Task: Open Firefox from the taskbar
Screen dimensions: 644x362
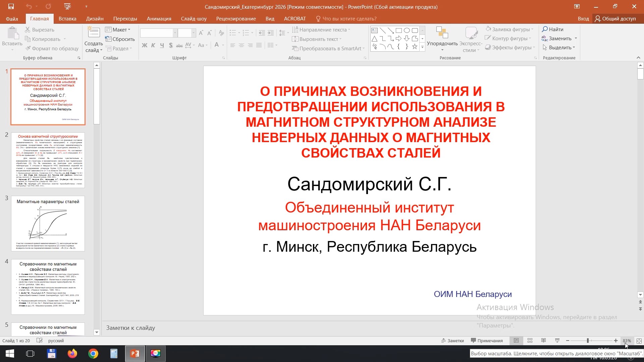Action: (72, 354)
